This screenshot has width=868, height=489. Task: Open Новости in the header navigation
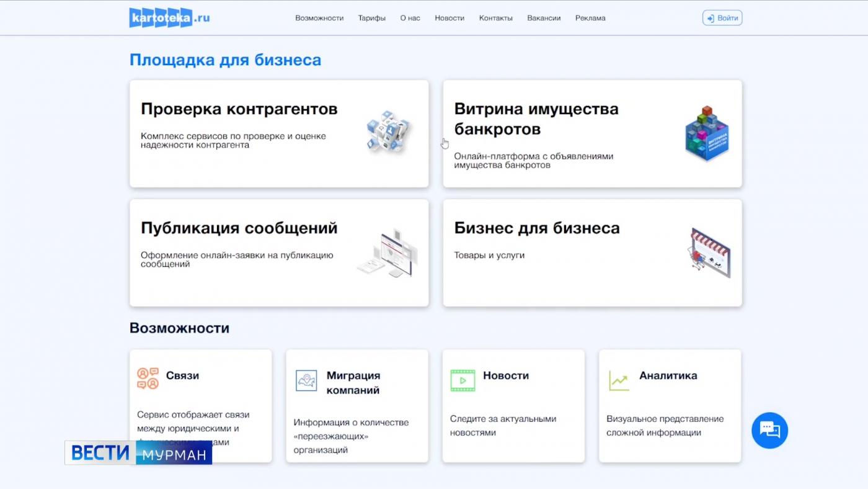pyautogui.click(x=449, y=18)
